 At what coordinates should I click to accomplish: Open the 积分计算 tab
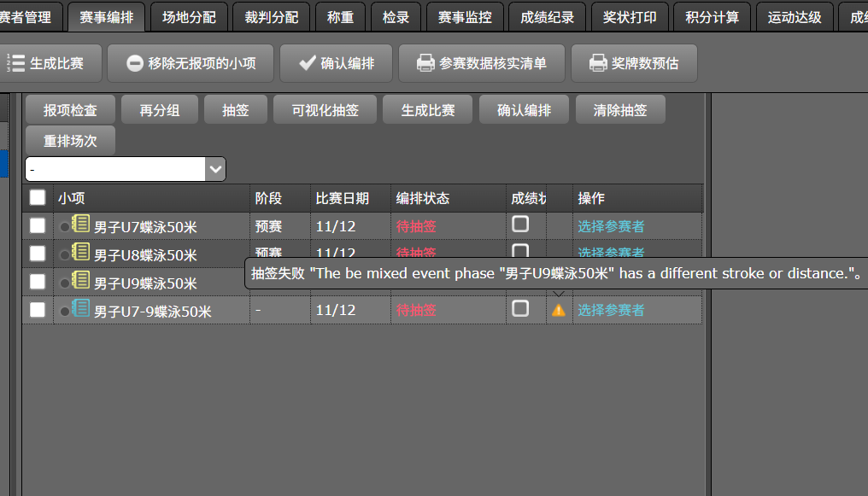click(x=712, y=16)
